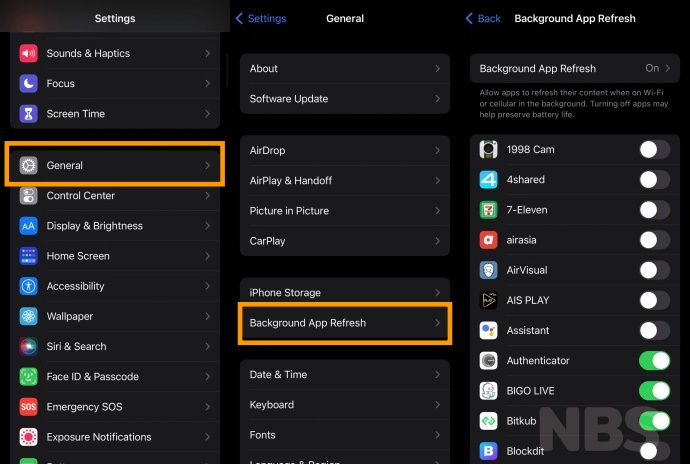The width and height of the screenshot is (690, 464).
Task: Tap the Wallpaper label text
Action: coord(70,317)
